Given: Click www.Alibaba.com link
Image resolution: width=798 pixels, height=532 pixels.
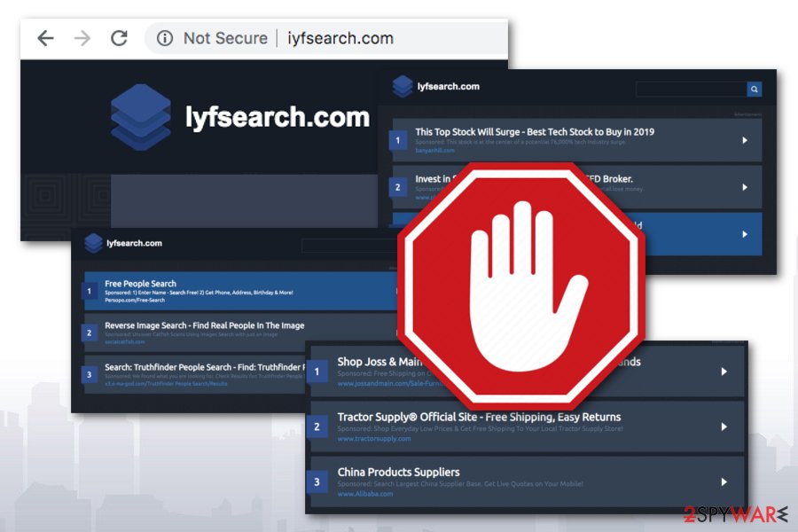Looking at the screenshot, I should (x=365, y=494).
